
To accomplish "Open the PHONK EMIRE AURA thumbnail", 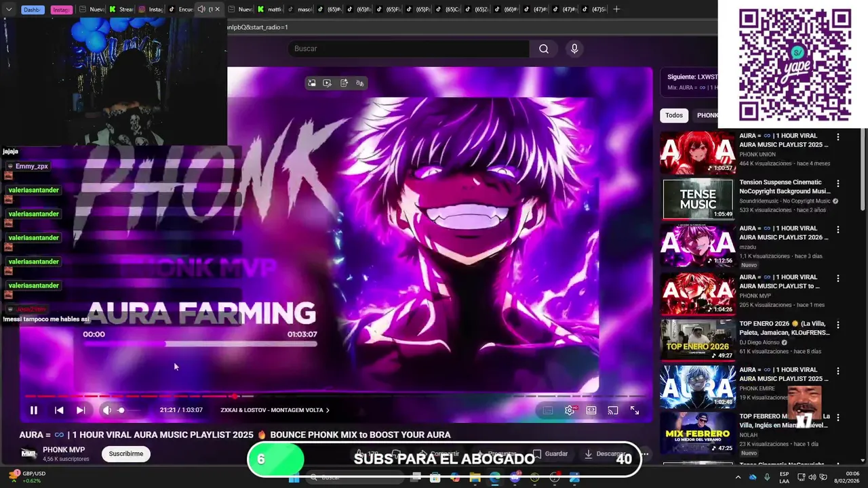I will pyautogui.click(x=698, y=386).
